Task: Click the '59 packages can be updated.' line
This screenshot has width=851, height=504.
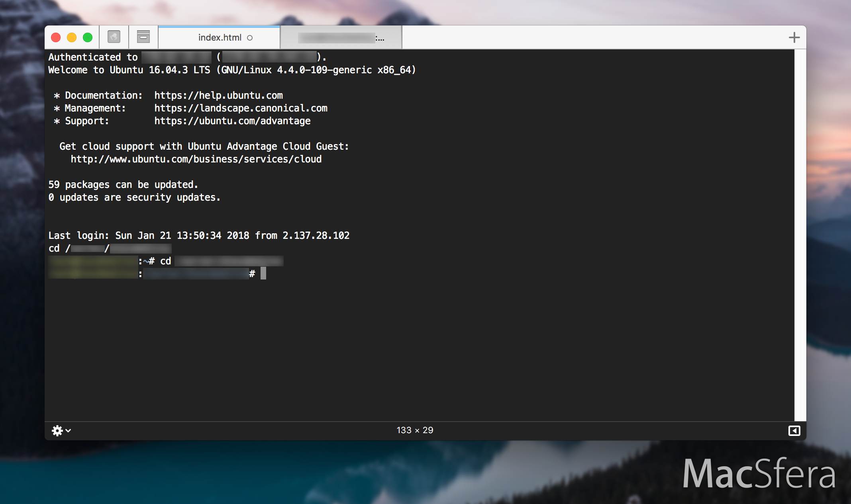Action: pos(123,185)
